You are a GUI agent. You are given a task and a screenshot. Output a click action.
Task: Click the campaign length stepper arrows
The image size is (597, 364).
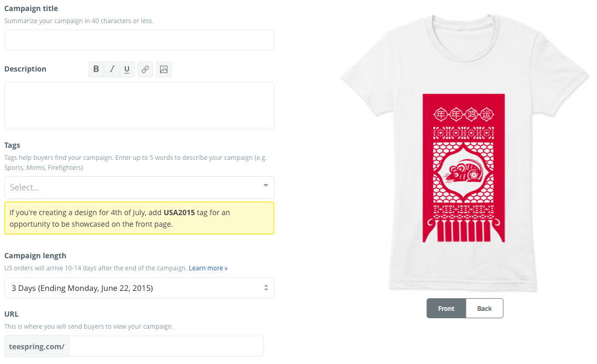pyautogui.click(x=266, y=288)
